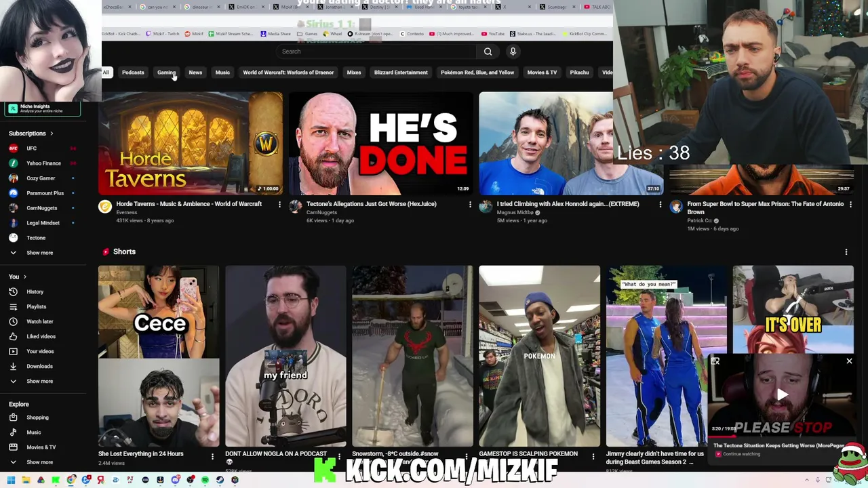Select World of Warcraft: Warlords of Draenor chip
Screen dimensions: 868x488
tap(288, 73)
